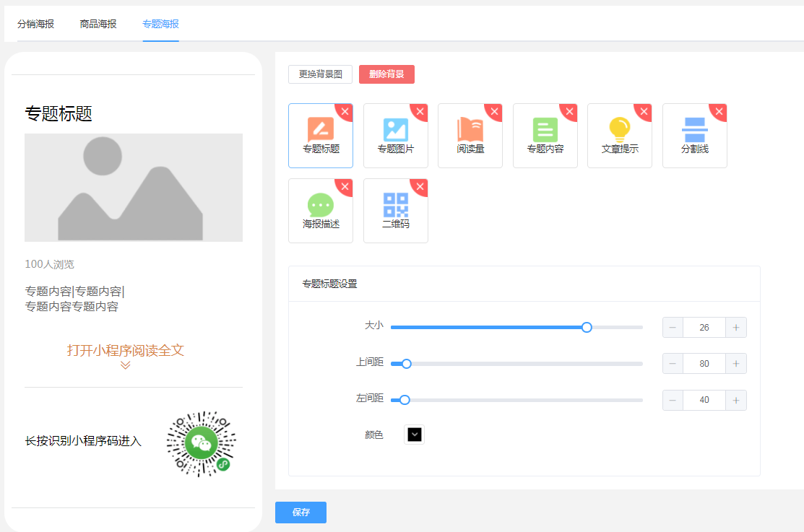Image resolution: width=804 pixels, height=532 pixels.
Task: Select the 分割线 divider tile
Action: pyautogui.click(x=694, y=136)
